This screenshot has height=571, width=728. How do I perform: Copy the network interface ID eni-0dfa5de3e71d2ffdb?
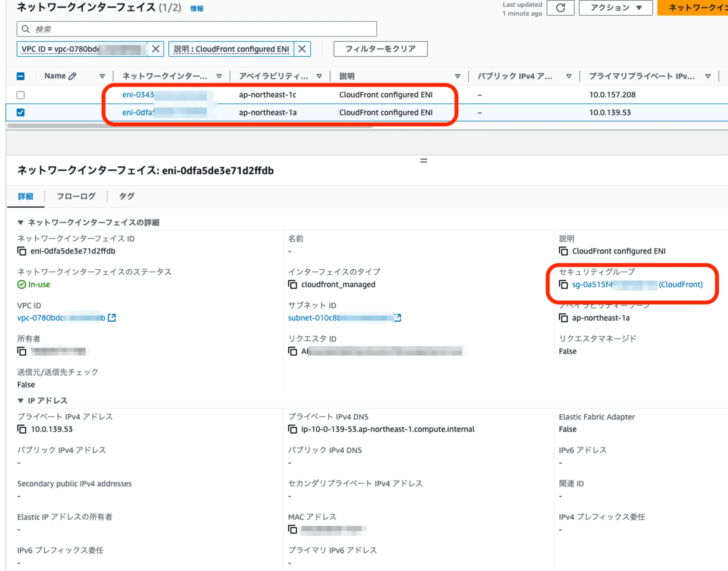click(22, 251)
